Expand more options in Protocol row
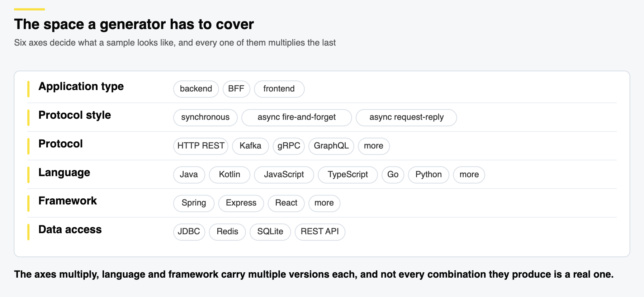Viewport: 644px width, 297px height. point(374,146)
